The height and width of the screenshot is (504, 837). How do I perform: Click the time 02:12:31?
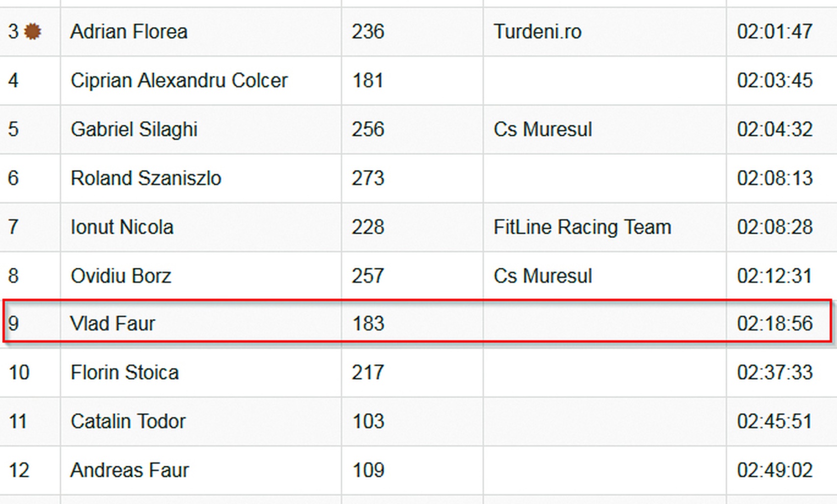775,276
